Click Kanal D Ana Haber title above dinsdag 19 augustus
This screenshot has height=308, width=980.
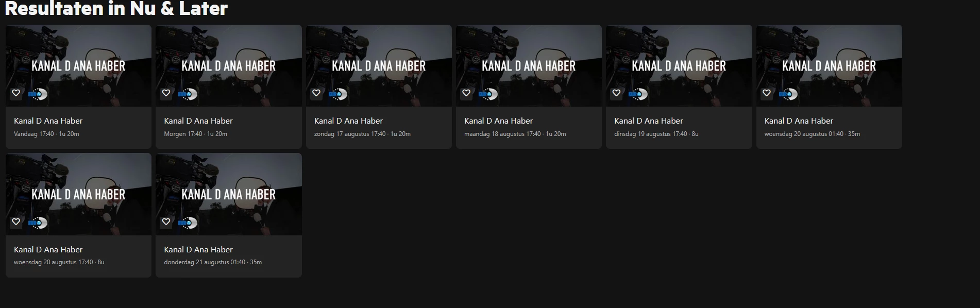pos(649,121)
